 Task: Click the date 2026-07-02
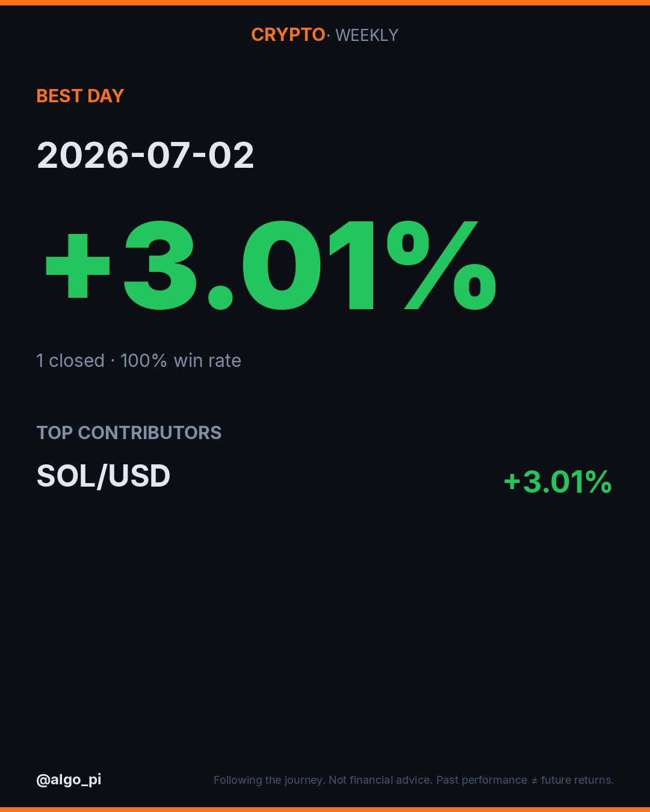(145, 155)
